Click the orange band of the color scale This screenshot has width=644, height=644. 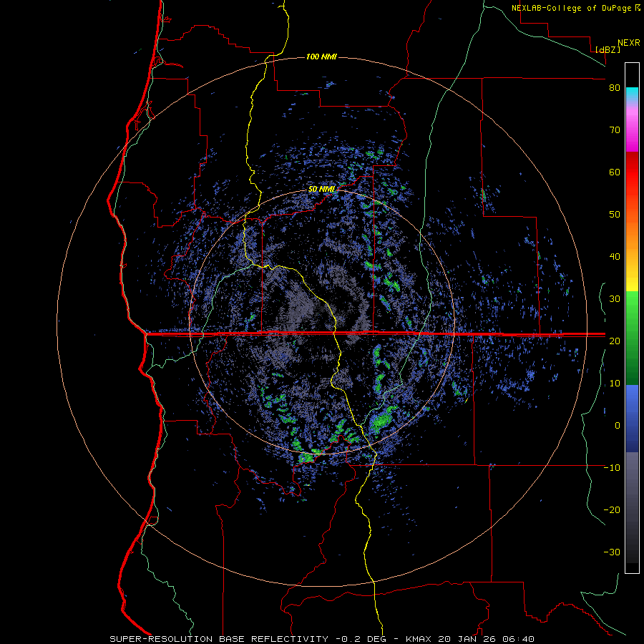coord(632,243)
